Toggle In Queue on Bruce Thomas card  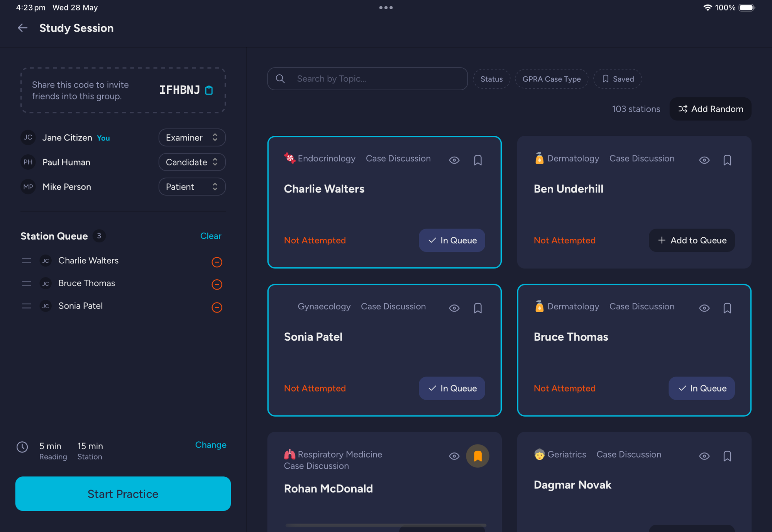pos(702,388)
